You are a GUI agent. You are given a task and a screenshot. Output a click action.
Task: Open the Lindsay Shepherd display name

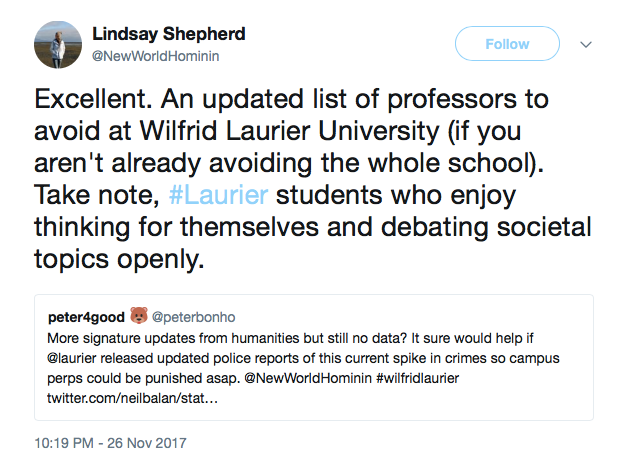click(168, 34)
